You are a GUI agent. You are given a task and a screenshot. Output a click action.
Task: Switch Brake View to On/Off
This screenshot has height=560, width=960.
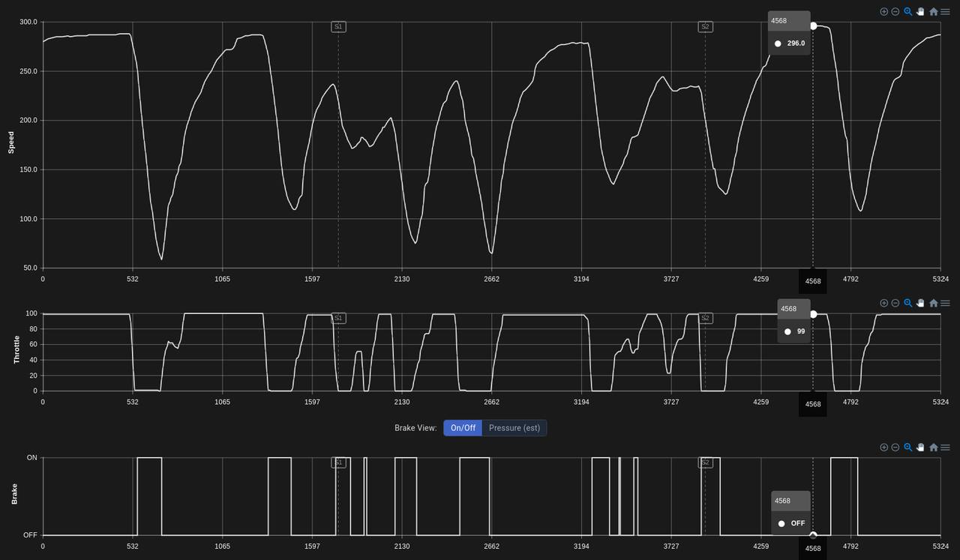point(463,428)
